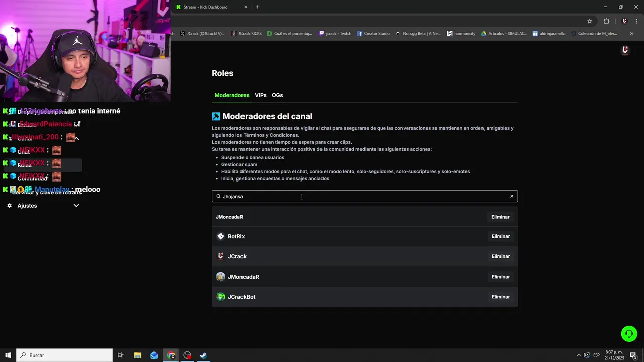Click Eliminar for JCrackBot
Screen dimensions: 644x362
pyautogui.click(x=501, y=297)
